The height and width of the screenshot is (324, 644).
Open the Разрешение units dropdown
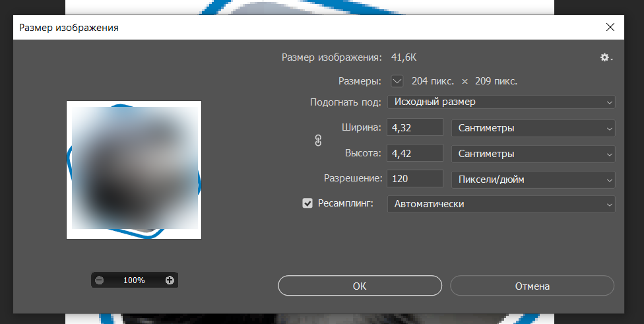pyautogui.click(x=533, y=179)
